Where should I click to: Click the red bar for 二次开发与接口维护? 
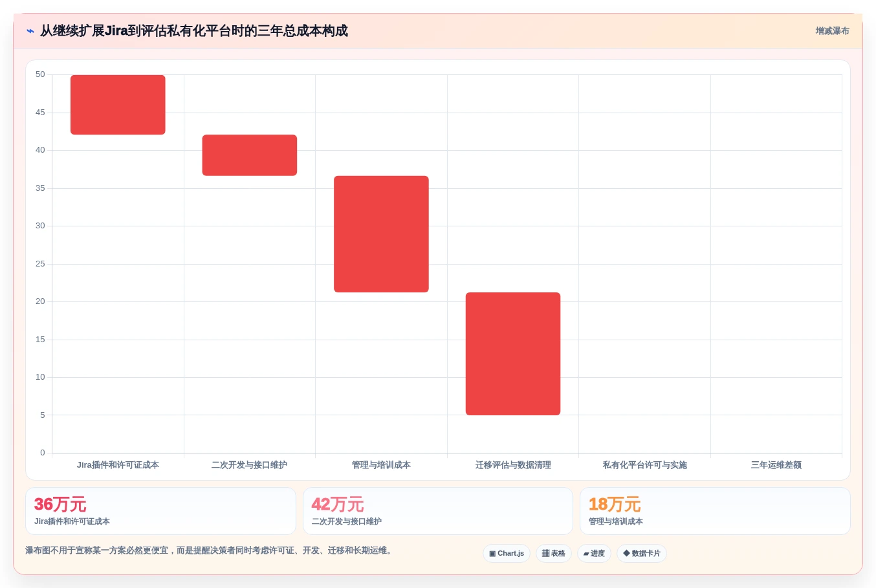coord(250,155)
